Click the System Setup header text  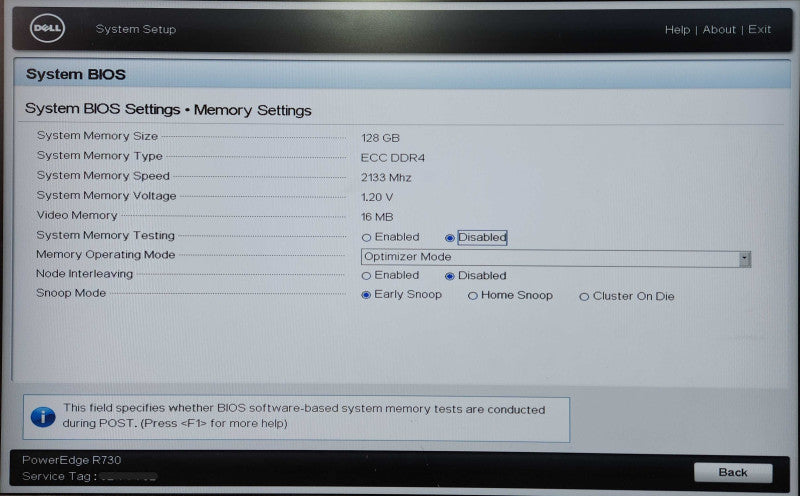(x=136, y=29)
